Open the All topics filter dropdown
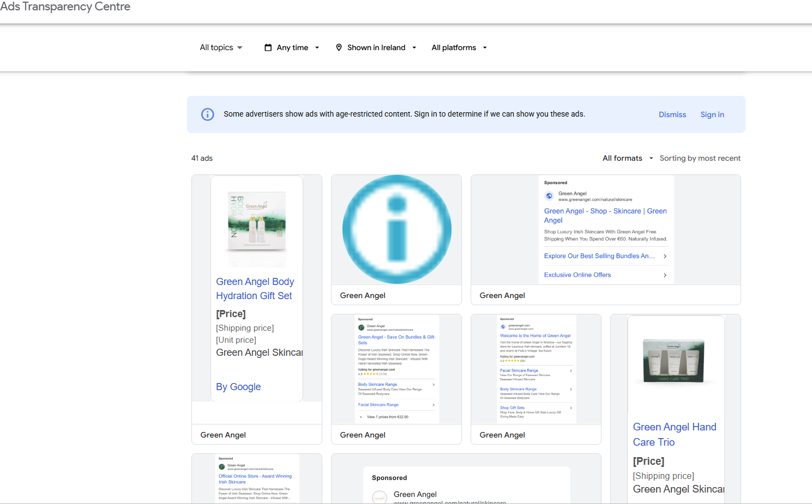 [221, 47]
